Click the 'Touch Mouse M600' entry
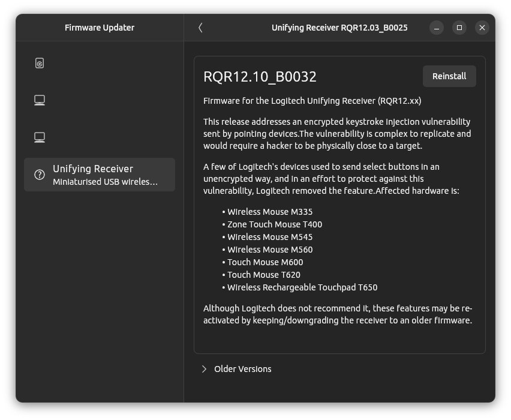This screenshot has height=420, width=511. tap(265, 262)
